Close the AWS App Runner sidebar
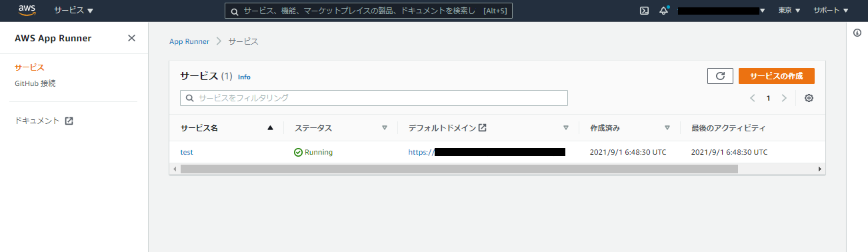Screen dimensions: 868x252 pos(131,38)
